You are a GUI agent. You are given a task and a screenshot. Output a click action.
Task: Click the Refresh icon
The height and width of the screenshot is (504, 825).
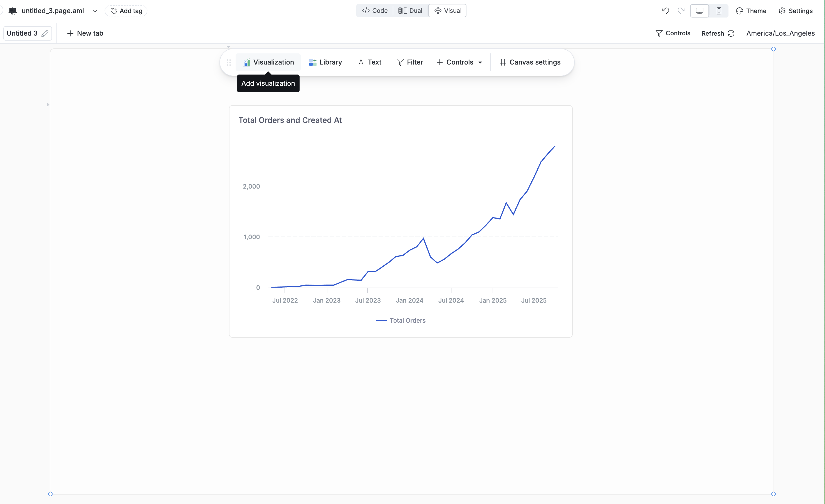731,33
